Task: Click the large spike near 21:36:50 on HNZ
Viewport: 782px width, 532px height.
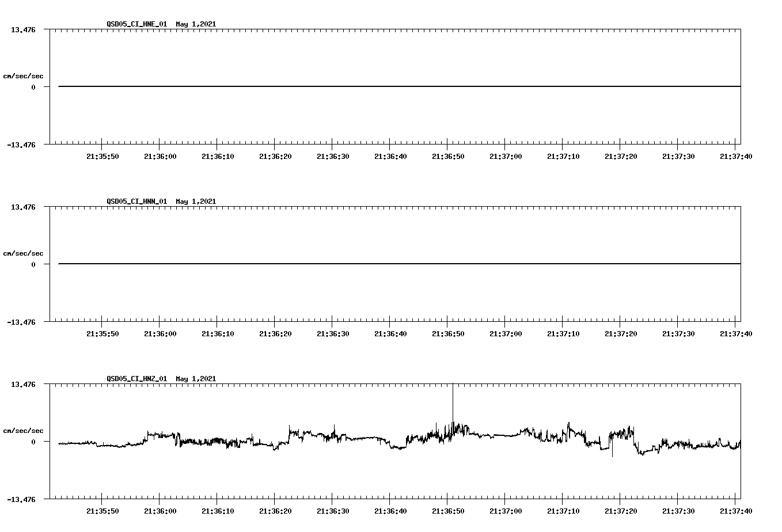Action: [x=453, y=403]
